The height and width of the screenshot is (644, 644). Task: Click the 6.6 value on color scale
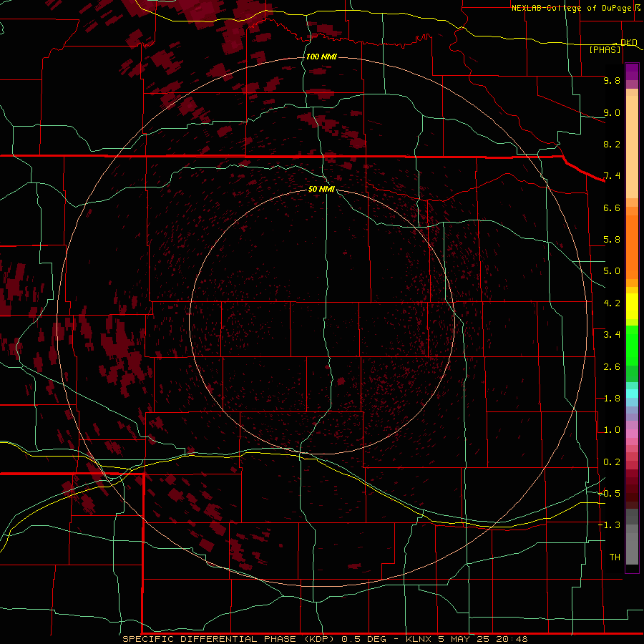[612, 208]
